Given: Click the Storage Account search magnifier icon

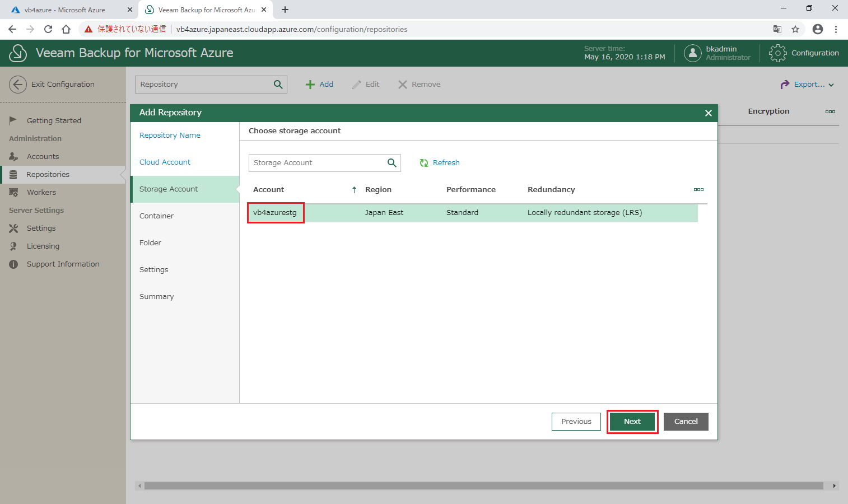Looking at the screenshot, I should point(392,163).
